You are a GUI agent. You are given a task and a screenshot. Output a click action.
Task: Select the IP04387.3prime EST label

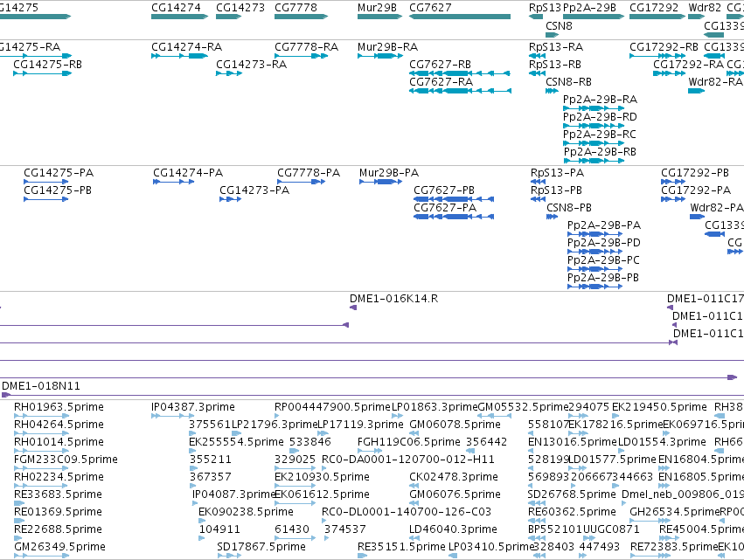tap(192, 407)
